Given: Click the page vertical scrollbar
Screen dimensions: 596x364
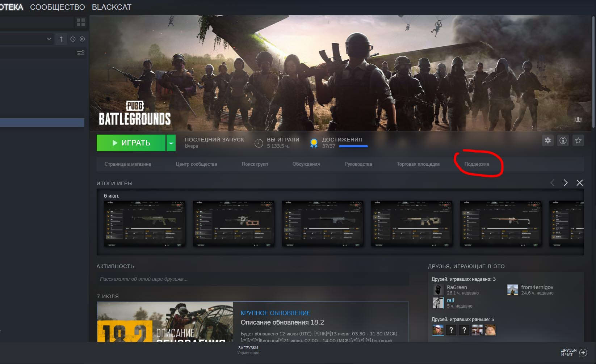Looking at the screenshot, I should click(x=594, y=72).
